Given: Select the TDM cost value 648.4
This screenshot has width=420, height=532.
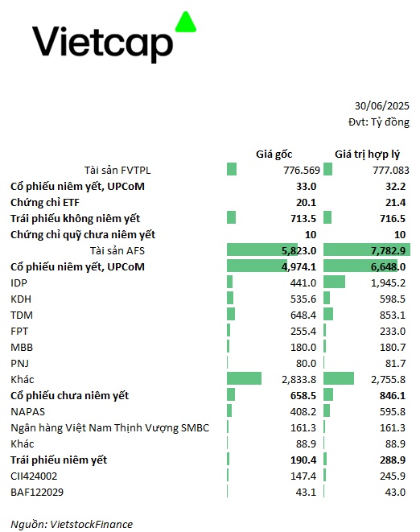Looking at the screenshot, I should [303, 315].
